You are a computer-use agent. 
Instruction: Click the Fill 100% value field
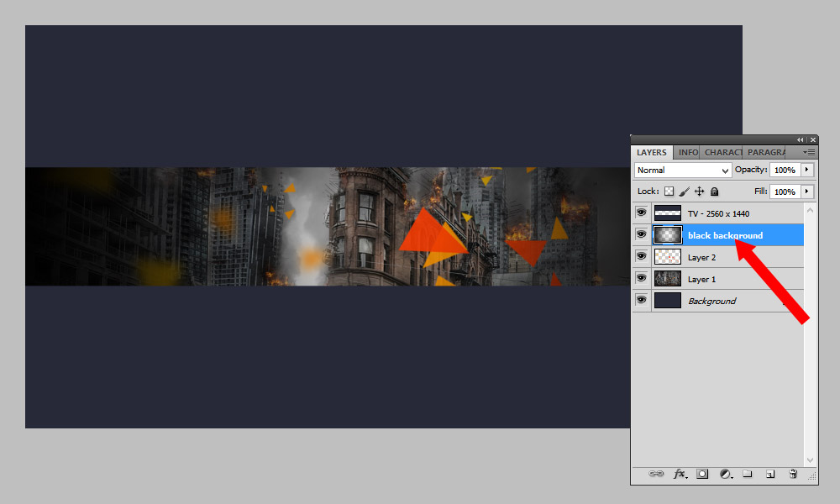pyautogui.click(x=785, y=192)
